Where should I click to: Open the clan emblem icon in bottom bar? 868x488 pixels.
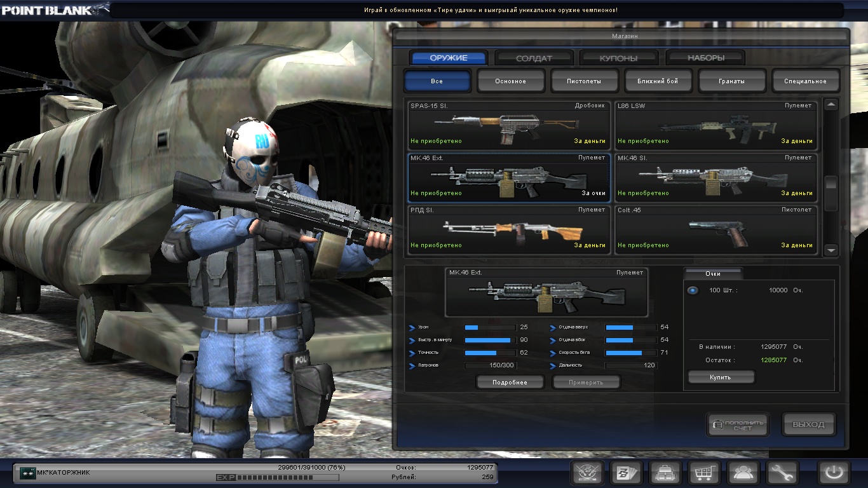pos(588,473)
